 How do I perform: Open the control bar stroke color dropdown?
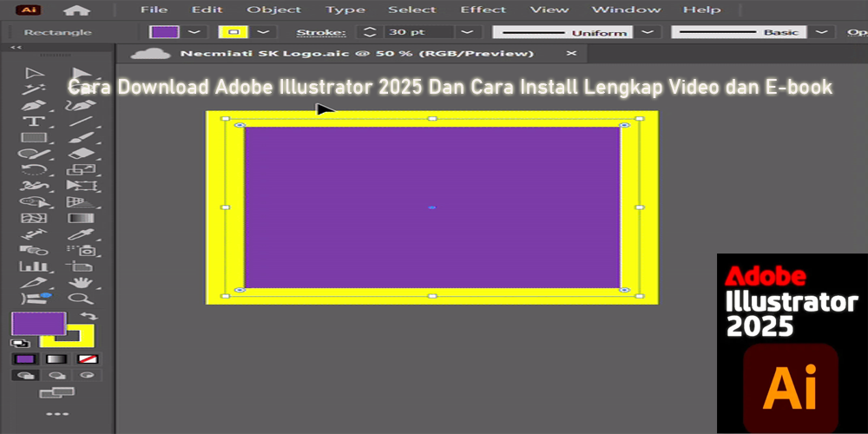(264, 32)
